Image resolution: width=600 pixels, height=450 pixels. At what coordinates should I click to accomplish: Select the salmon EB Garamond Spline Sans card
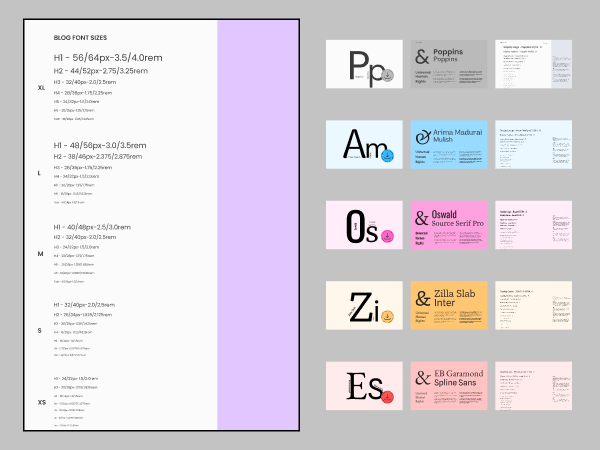click(x=449, y=386)
